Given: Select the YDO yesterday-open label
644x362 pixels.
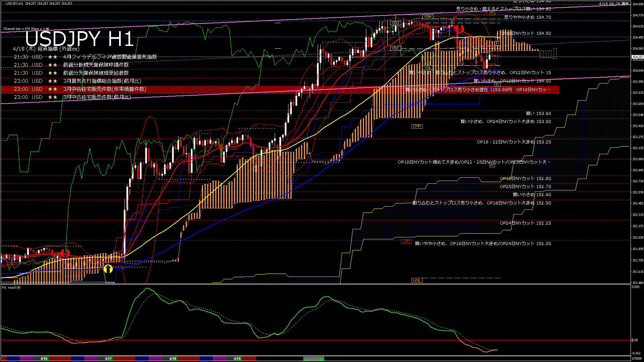Looking at the screenshot, I should coord(395,23).
